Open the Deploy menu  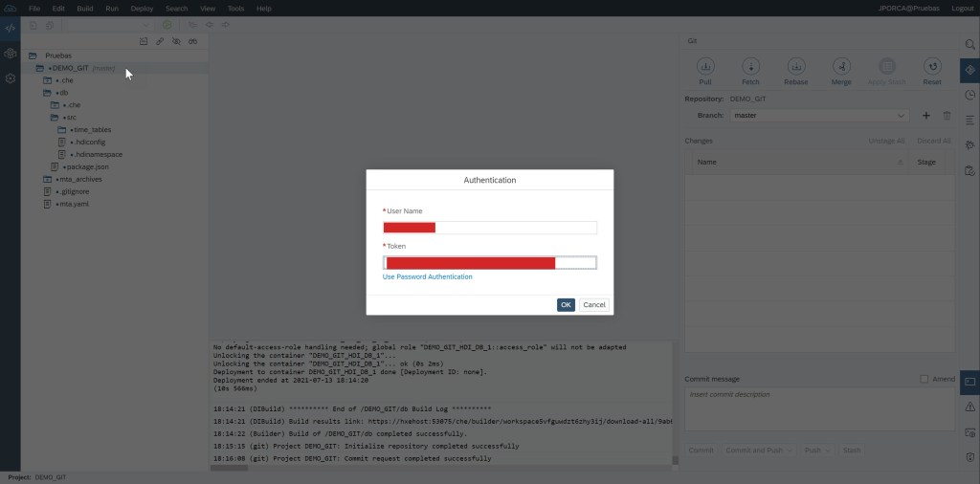(x=142, y=9)
